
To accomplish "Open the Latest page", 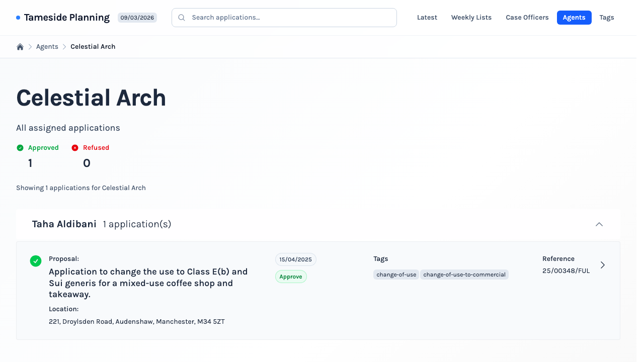I will click(427, 18).
